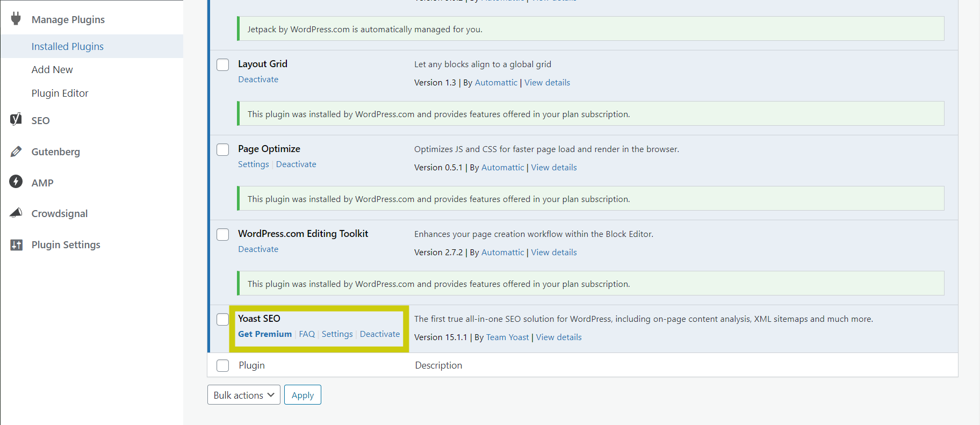Screen dimensions: 980x425
Task: Open Plugin Settings sidebar menu
Action: pos(66,244)
